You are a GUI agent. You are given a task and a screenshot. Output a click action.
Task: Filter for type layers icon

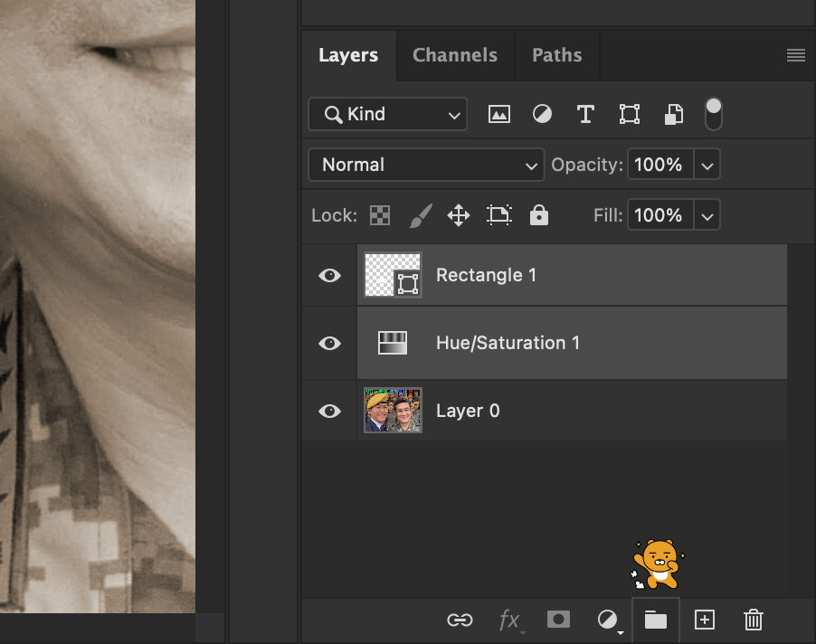[585, 114]
